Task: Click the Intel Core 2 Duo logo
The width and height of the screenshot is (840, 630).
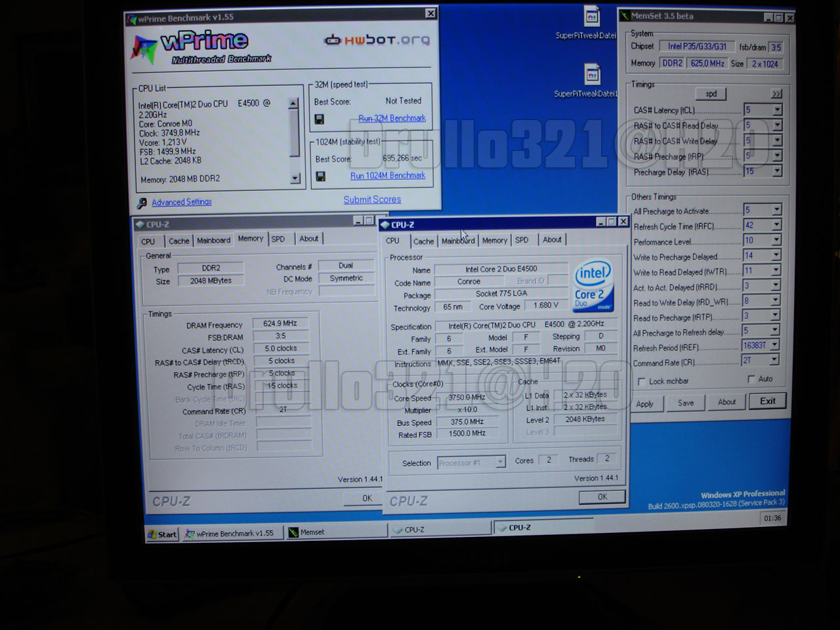Action: 593,286
